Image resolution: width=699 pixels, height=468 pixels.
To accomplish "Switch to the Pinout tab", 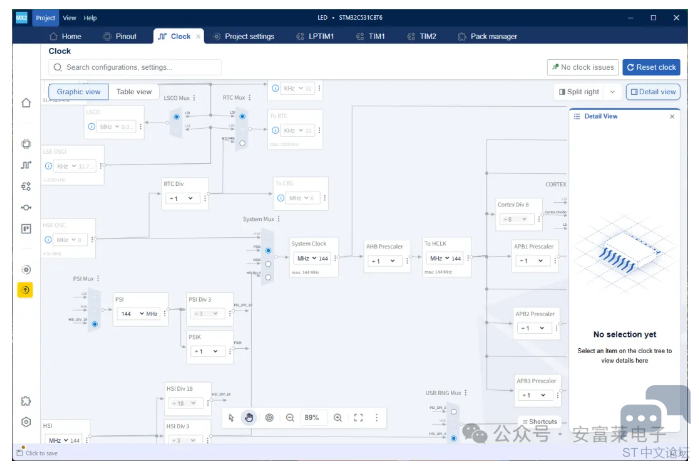I will coord(120,36).
